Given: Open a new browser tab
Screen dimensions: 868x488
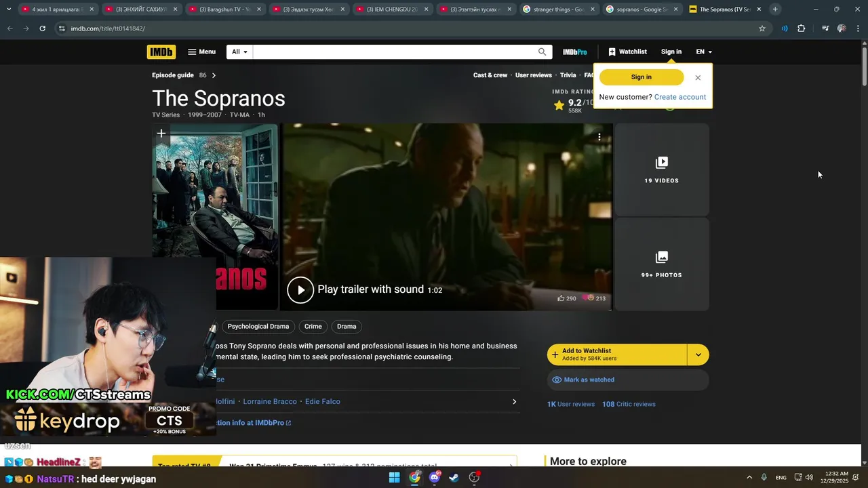Looking at the screenshot, I should [775, 9].
